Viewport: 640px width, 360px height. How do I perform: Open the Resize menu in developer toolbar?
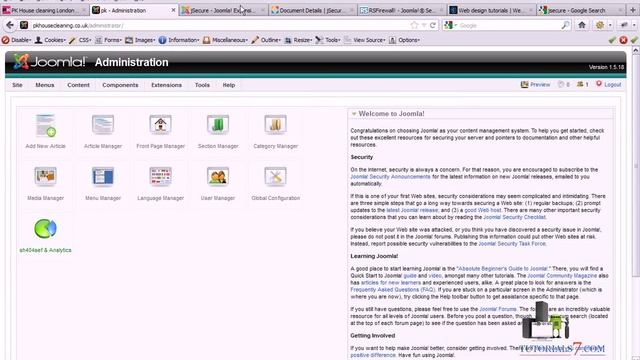(x=298, y=40)
